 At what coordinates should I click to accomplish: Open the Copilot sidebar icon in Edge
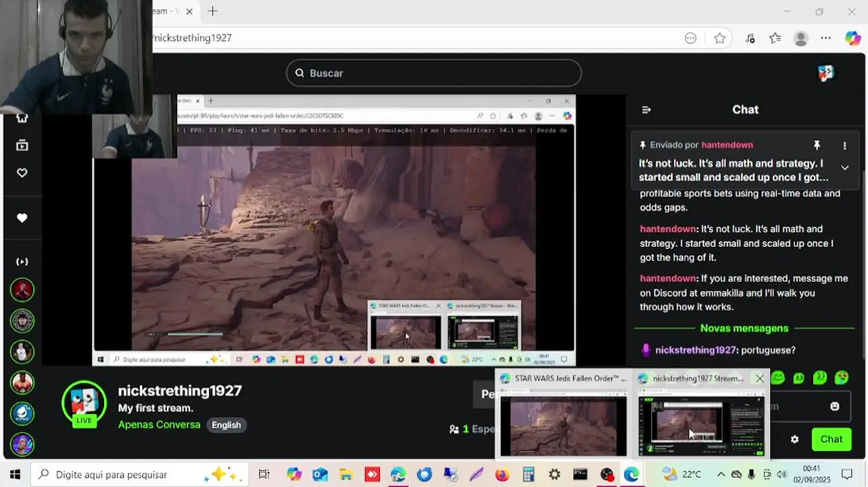pyautogui.click(x=853, y=39)
